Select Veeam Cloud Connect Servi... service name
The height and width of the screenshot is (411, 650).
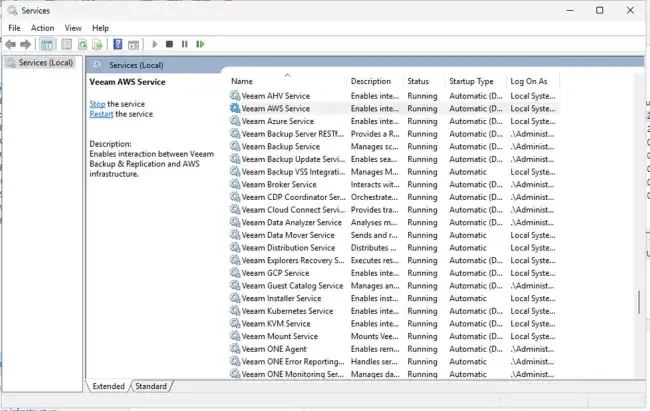(293, 209)
